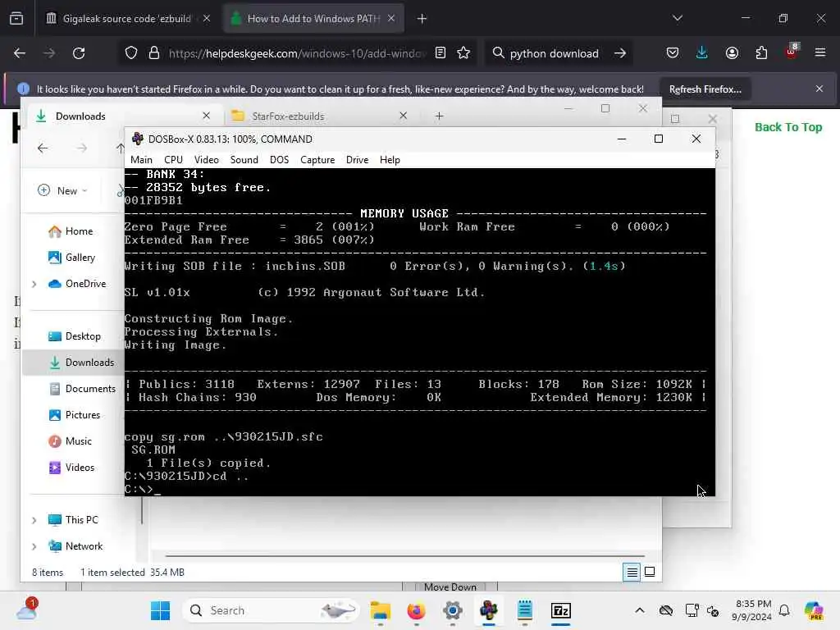Switch Explorer to details view
This screenshot has width=840, height=630.
point(632,572)
